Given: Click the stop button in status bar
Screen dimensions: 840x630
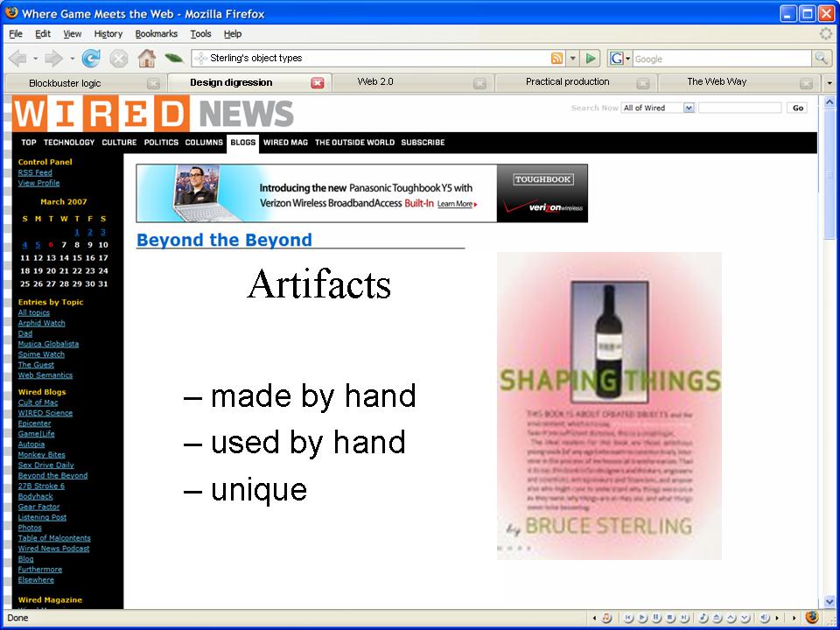Looking at the screenshot, I should click(669, 618).
